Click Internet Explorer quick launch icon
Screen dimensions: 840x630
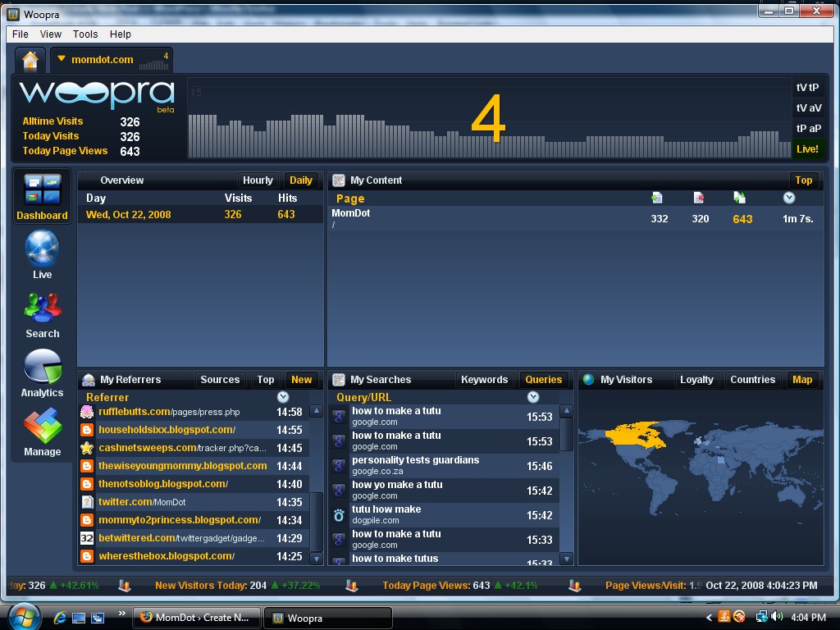(x=59, y=618)
